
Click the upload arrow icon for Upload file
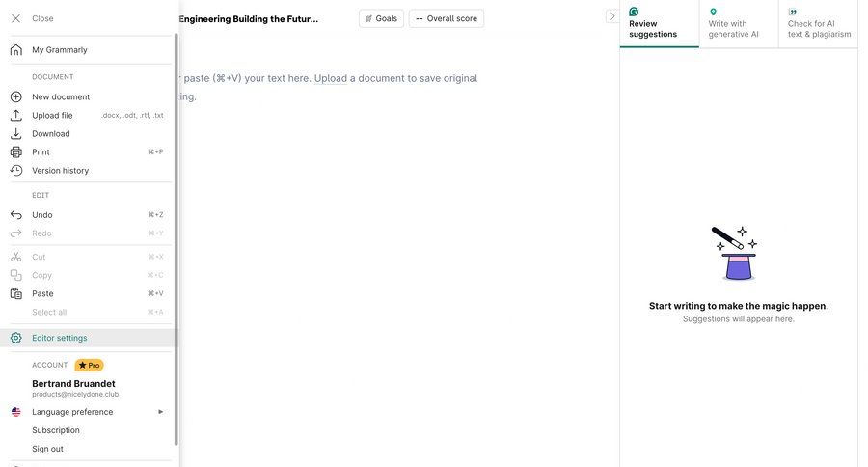point(16,115)
